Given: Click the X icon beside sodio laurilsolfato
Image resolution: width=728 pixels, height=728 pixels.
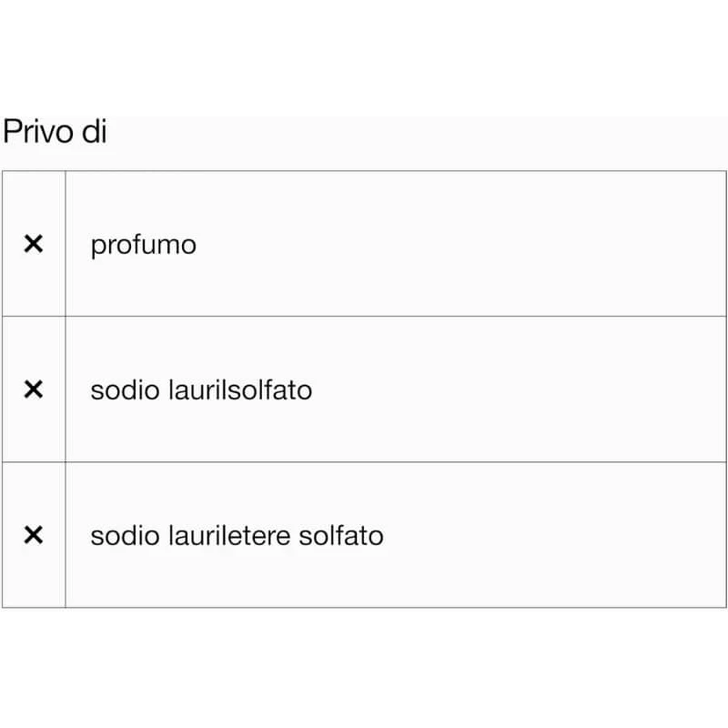Looking at the screenshot, I should 33,390.
